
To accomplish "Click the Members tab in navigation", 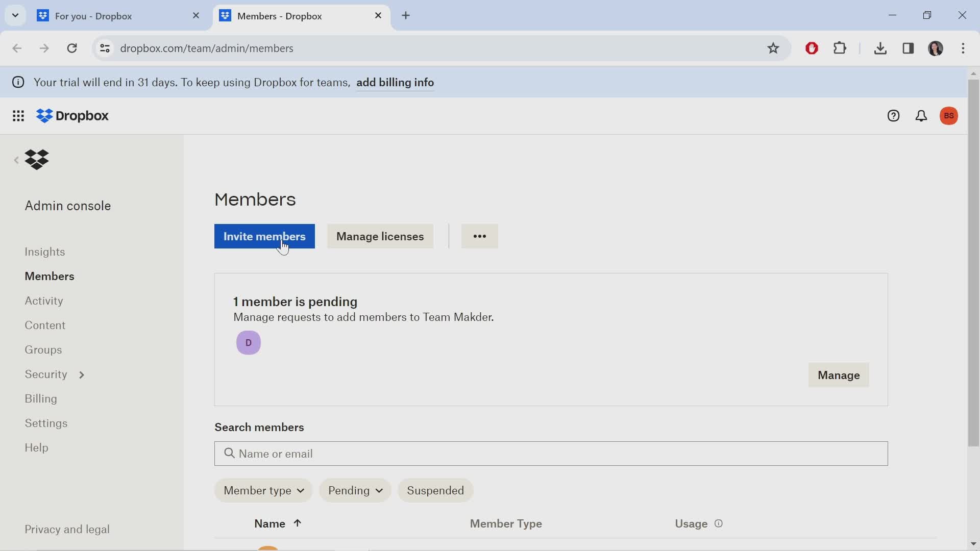I will click(x=50, y=276).
